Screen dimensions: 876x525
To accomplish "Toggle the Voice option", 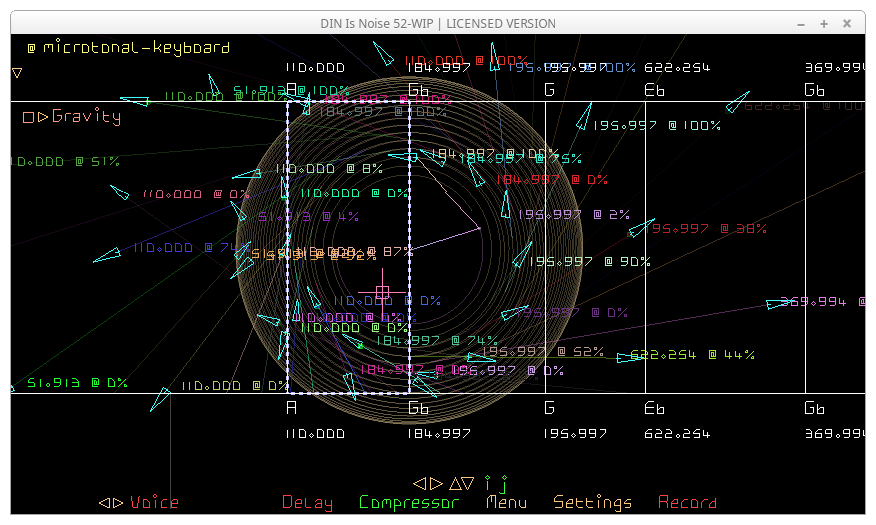I will pyautogui.click(x=154, y=503).
